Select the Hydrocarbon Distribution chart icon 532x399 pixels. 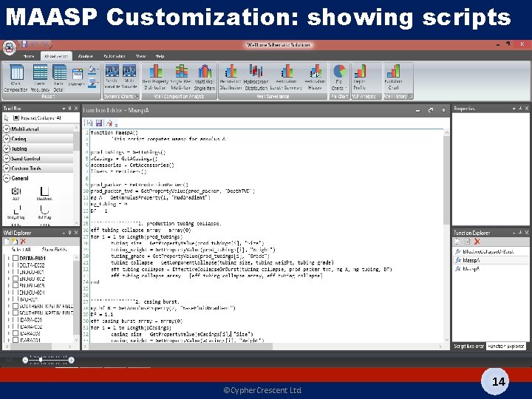pyautogui.click(x=256, y=78)
